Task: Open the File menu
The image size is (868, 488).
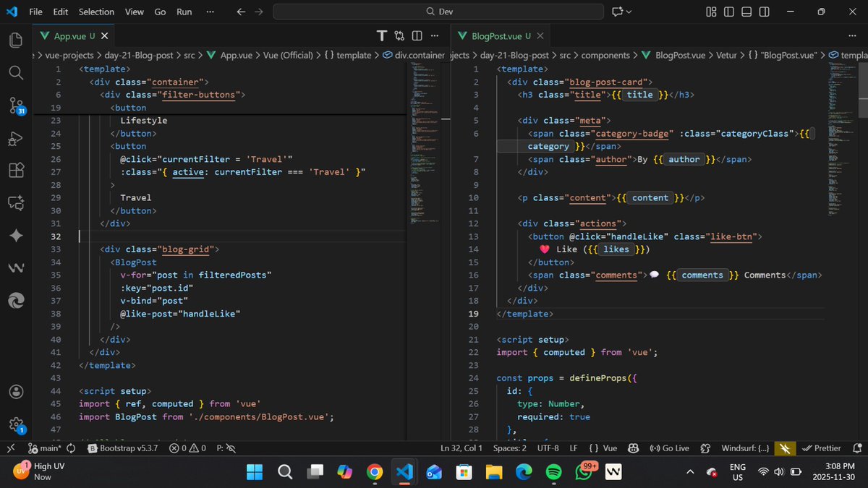Action: click(35, 12)
